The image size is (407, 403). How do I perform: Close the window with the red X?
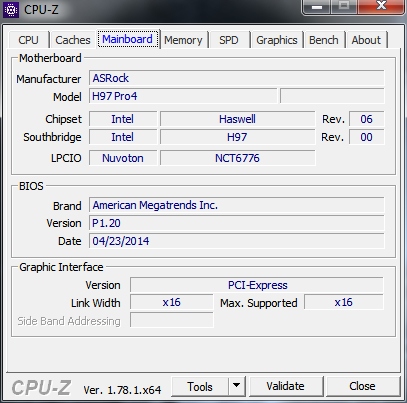coord(381,7)
